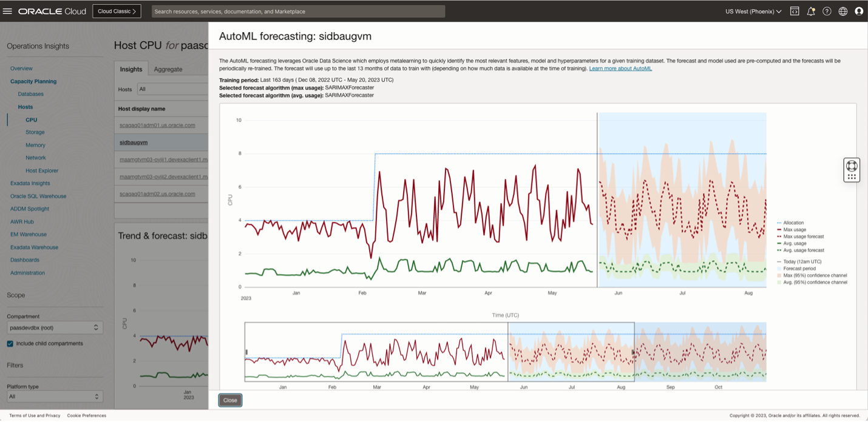The height and width of the screenshot is (422, 868).
Task: Switch to the Aggregate tab
Action: pyautogui.click(x=168, y=69)
